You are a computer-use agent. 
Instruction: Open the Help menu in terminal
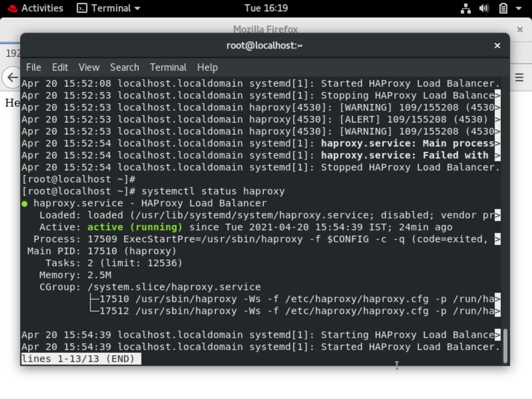207,67
